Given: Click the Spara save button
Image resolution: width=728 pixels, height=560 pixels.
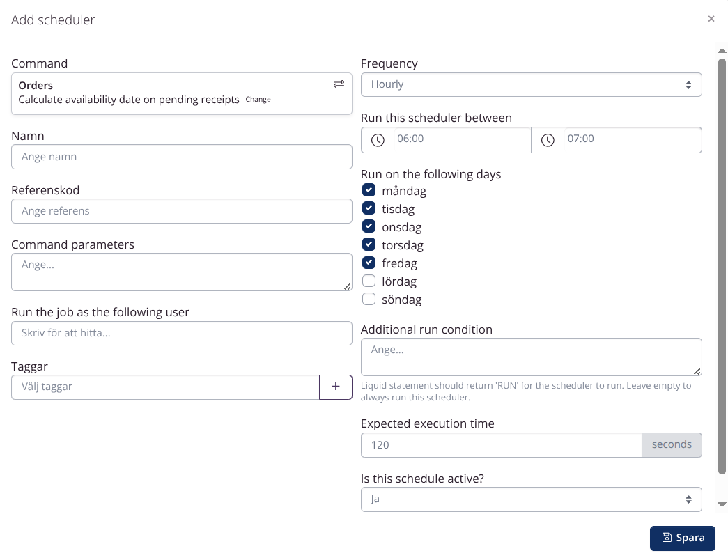Looking at the screenshot, I should click(683, 538).
